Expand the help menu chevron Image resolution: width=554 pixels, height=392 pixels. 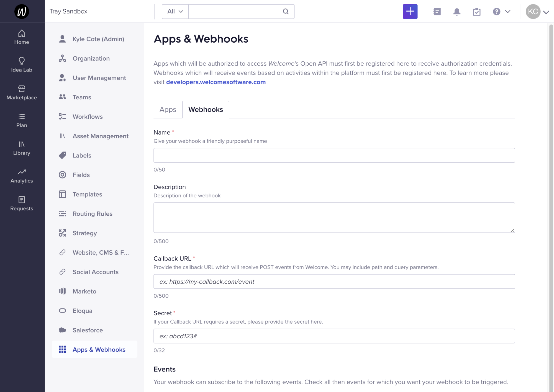(508, 11)
